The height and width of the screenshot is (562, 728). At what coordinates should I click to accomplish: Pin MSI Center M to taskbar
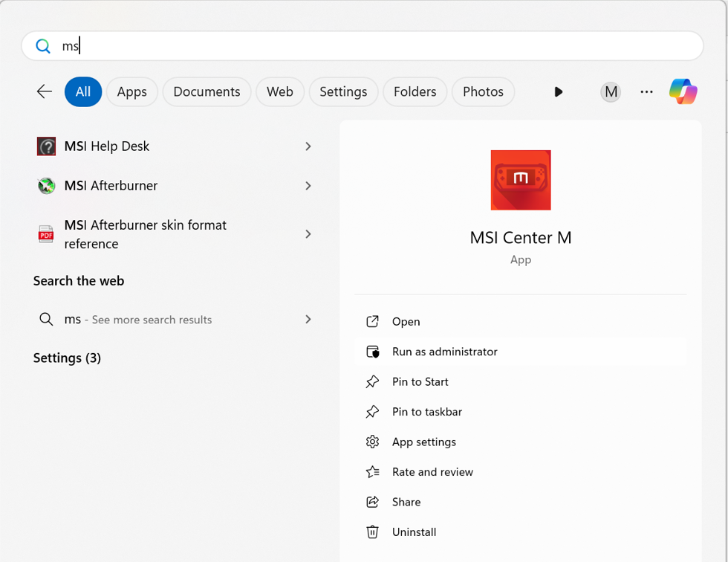coord(426,412)
